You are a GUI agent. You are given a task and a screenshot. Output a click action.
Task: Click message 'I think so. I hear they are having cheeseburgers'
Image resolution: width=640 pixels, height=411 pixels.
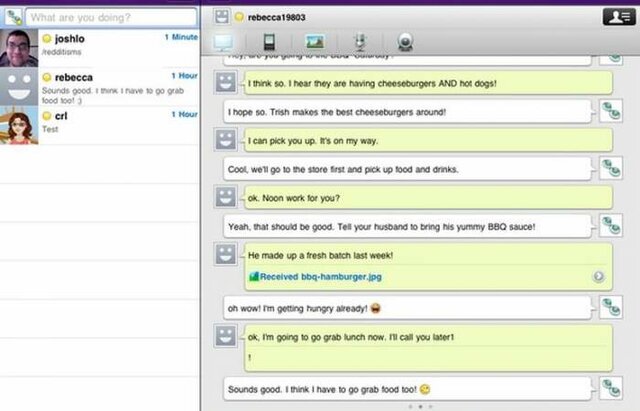click(428, 83)
